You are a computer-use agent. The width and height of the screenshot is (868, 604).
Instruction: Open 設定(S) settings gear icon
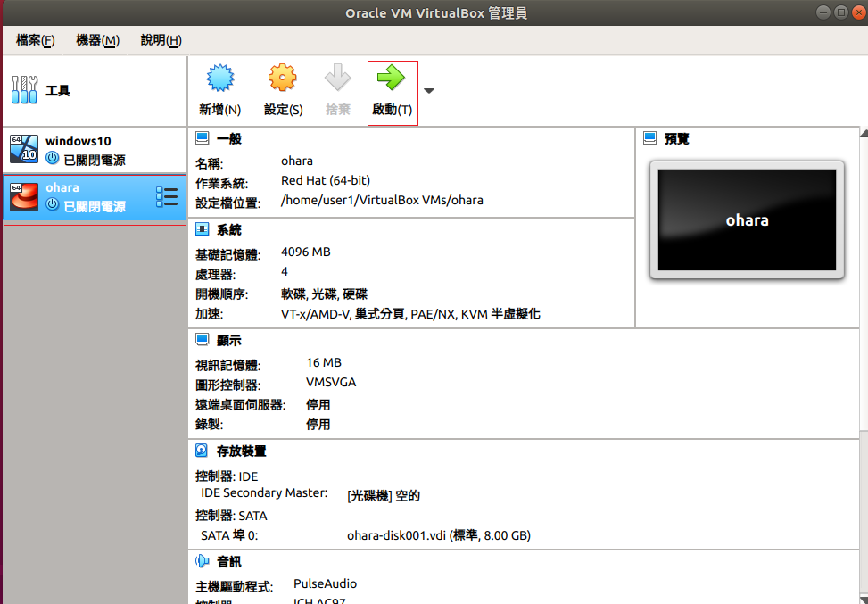coord(282,78)
